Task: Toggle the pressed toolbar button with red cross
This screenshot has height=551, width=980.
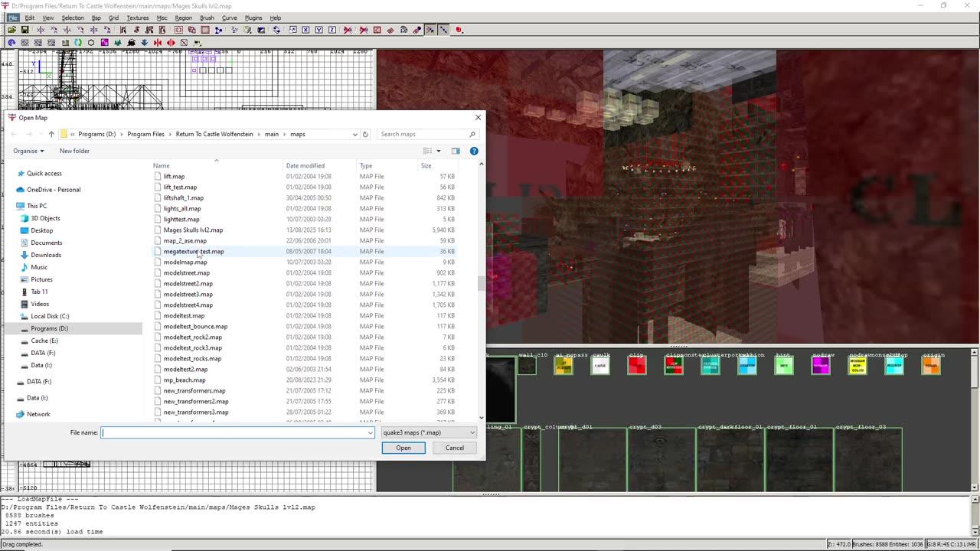Action: tap(430, 30)
